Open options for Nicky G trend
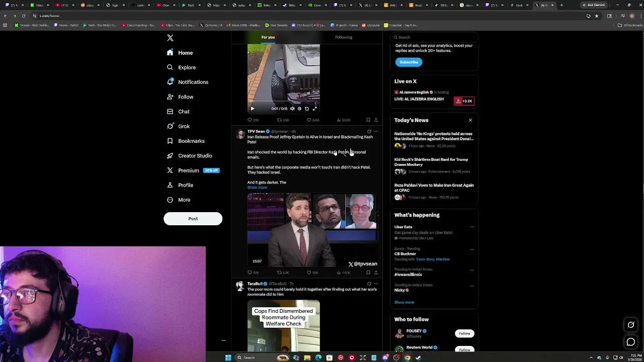The image size is (644, 362). (472, 286)
